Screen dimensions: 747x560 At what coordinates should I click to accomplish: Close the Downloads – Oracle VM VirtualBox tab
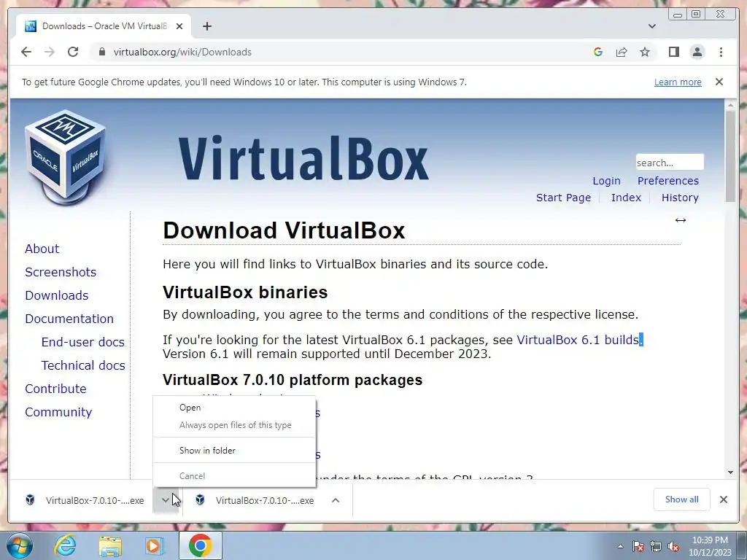click(179, 26)
